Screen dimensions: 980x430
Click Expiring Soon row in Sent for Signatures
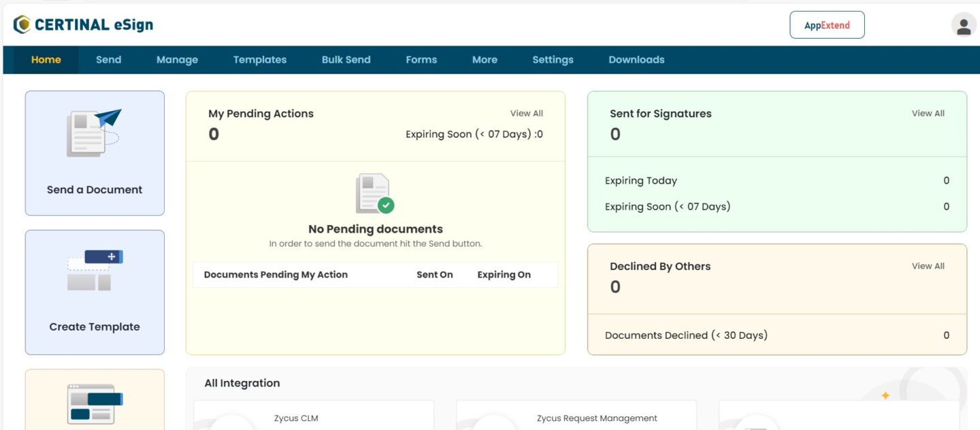pos(777,206)
